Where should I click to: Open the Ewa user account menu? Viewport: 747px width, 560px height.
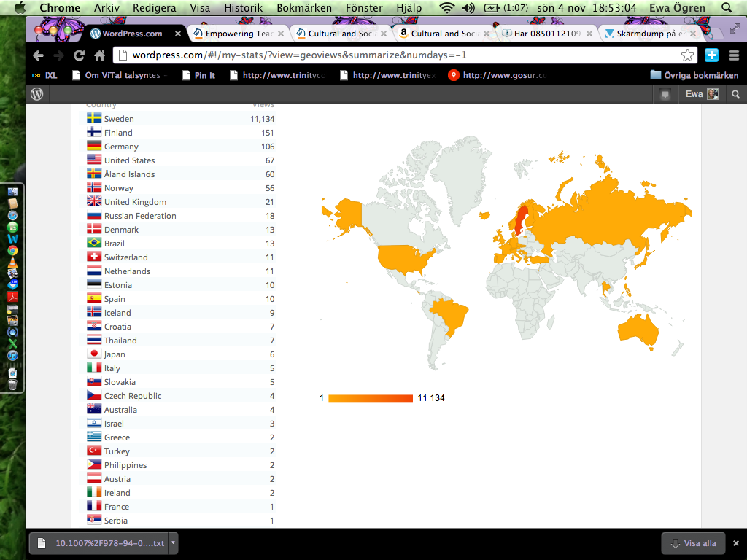point(701,94)
